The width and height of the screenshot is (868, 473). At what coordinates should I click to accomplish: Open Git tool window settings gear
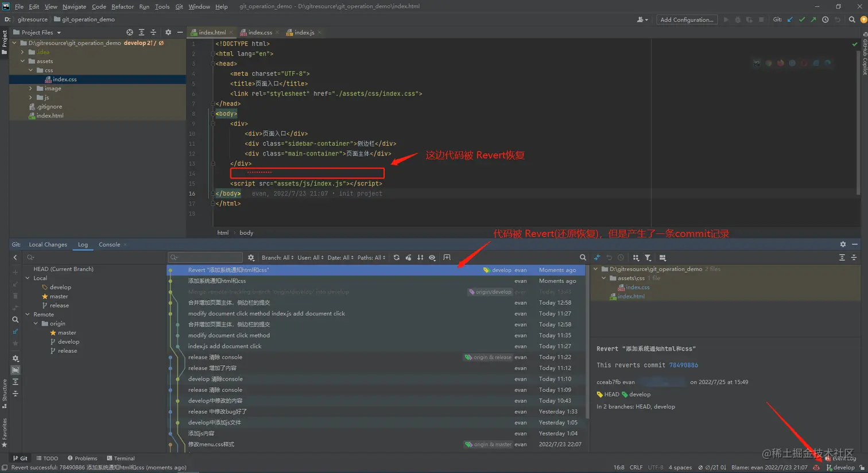[x=843, y=245]
